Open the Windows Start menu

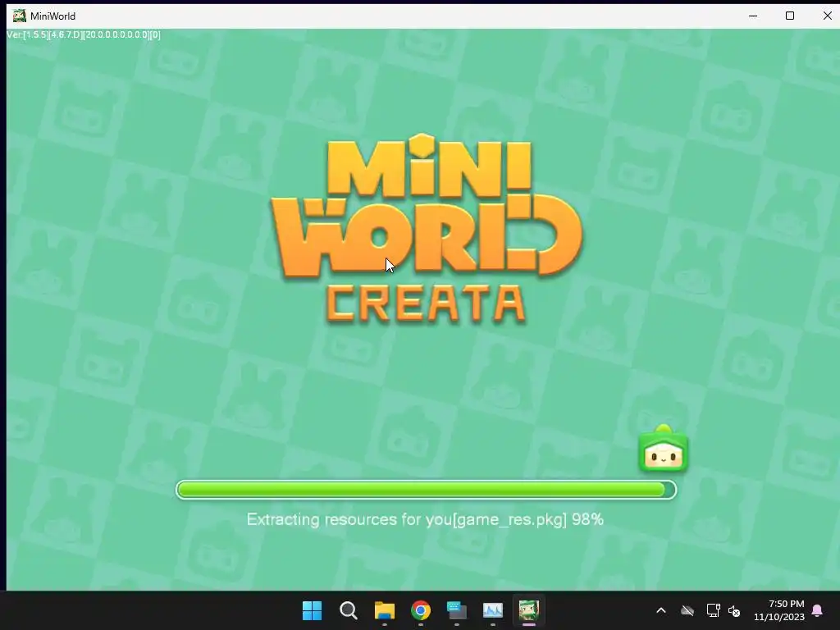click(x=312, y=610)
